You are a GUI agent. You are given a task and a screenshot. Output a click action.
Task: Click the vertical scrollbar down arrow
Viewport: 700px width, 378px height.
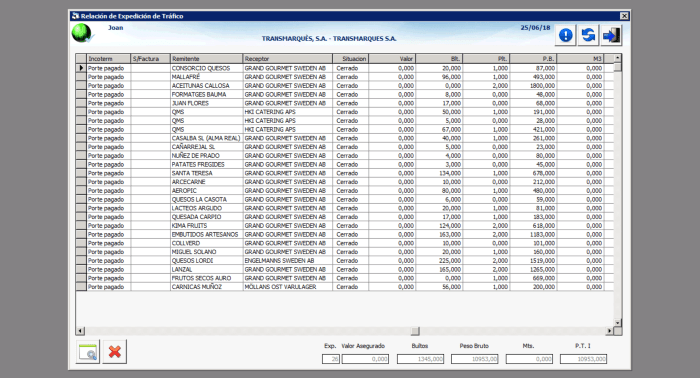point(617,323)
